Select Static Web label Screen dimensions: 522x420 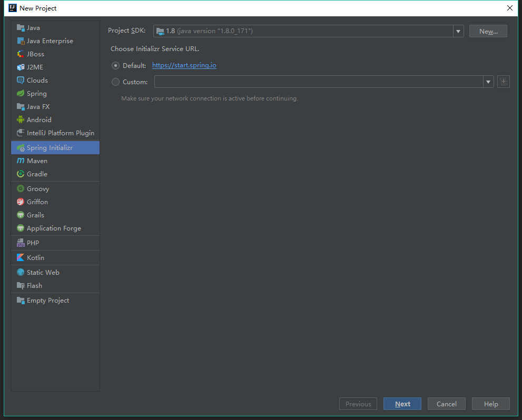[x=43, y=272]
